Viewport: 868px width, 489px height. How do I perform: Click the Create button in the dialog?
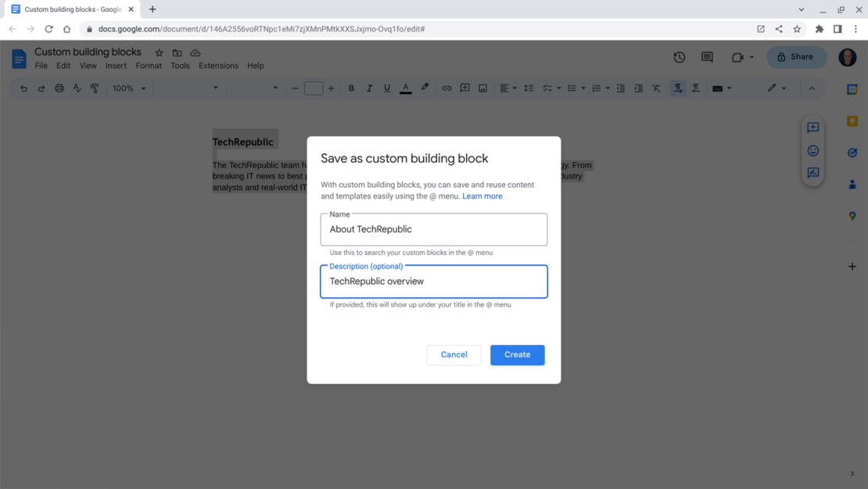coord(517,354)
